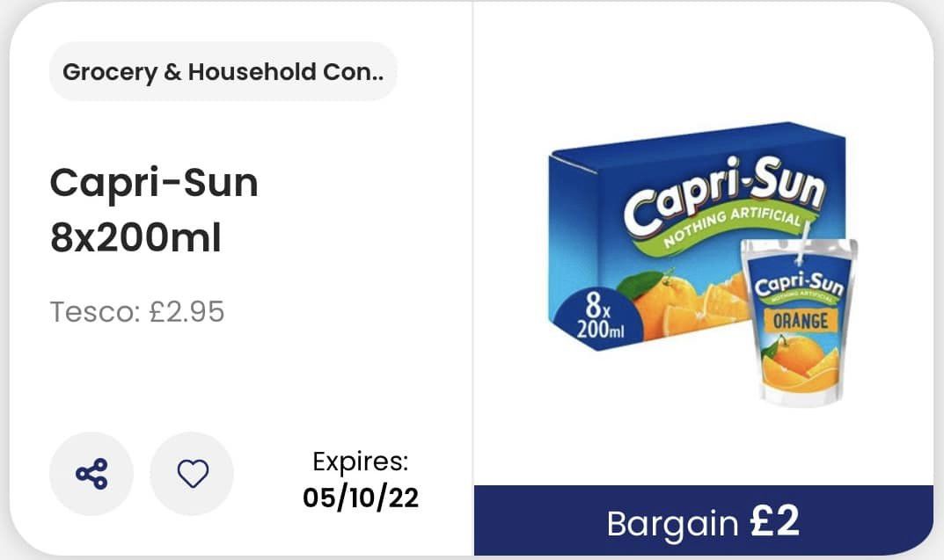Click the Capri-Sun product title line
944x560 pixels.
154,183
